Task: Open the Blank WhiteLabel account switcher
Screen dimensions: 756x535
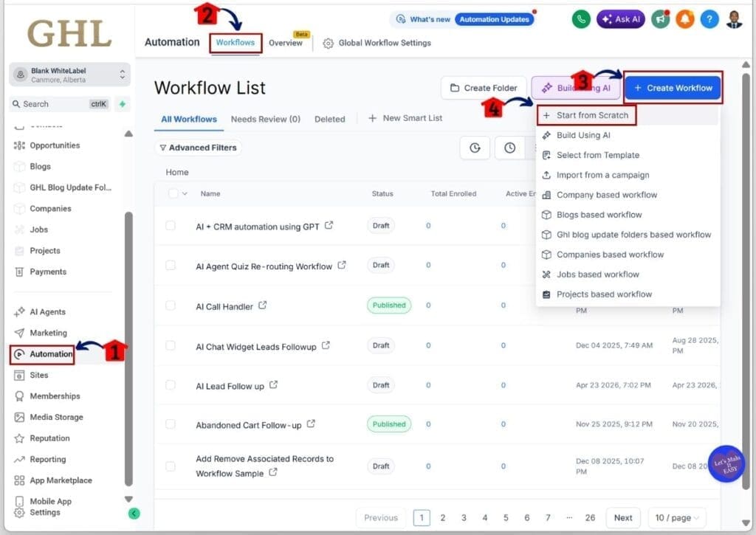Action: coord(69,75)
